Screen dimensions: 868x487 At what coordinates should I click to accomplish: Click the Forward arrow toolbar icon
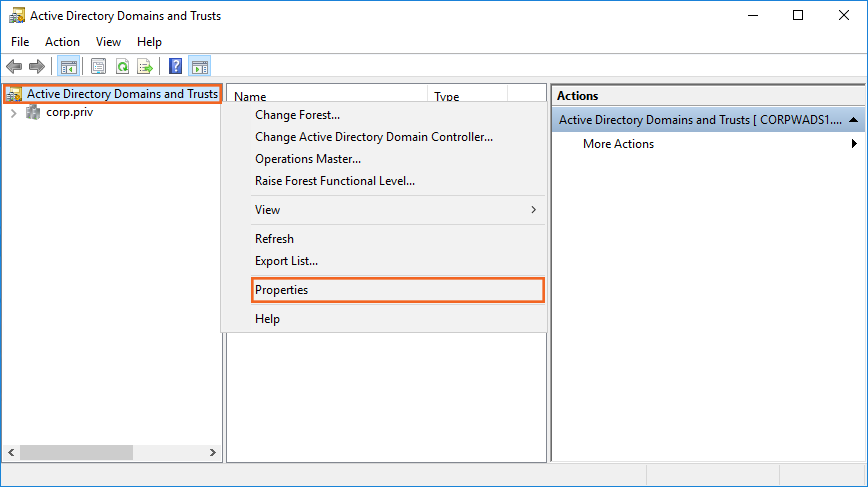coord(37,67)
